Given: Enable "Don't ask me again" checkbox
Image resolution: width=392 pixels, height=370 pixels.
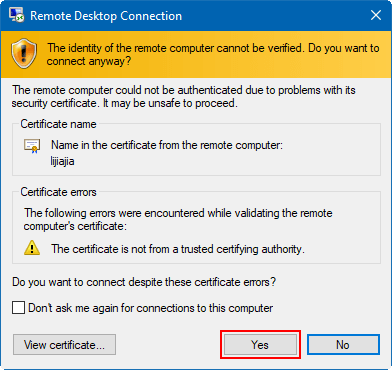Looking at the screenshot, I should point(18,308).
